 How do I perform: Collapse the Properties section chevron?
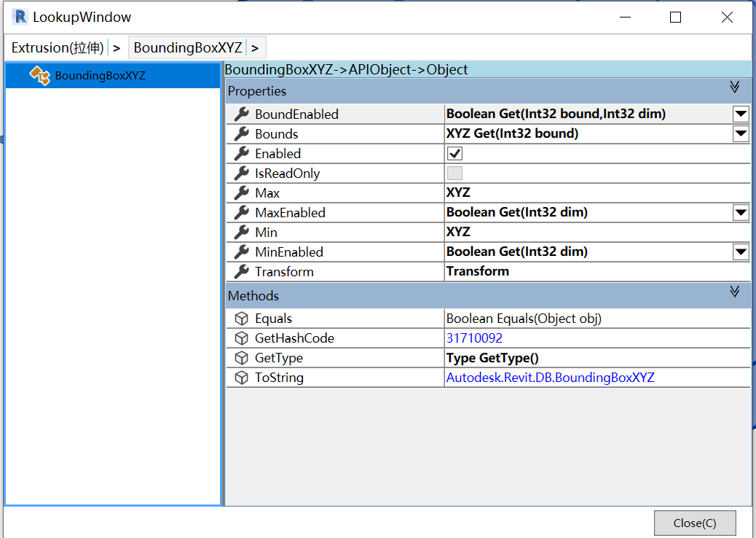pyautogui.click(x=735, y=90)
